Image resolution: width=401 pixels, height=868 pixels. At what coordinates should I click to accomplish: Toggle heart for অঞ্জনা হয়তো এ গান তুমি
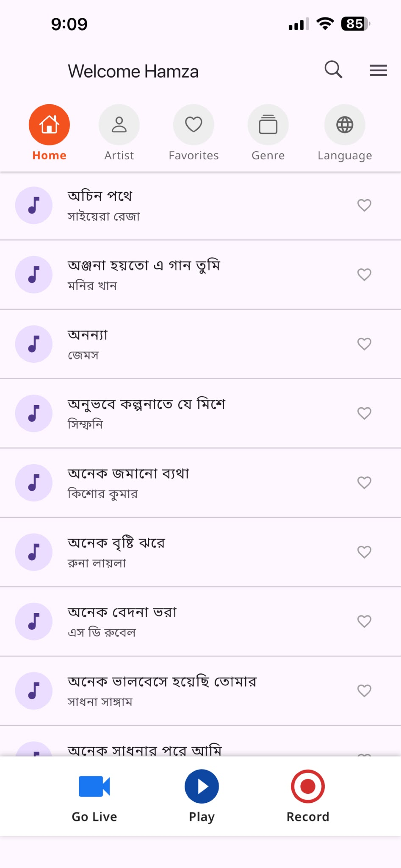click(x=364, y=275)
